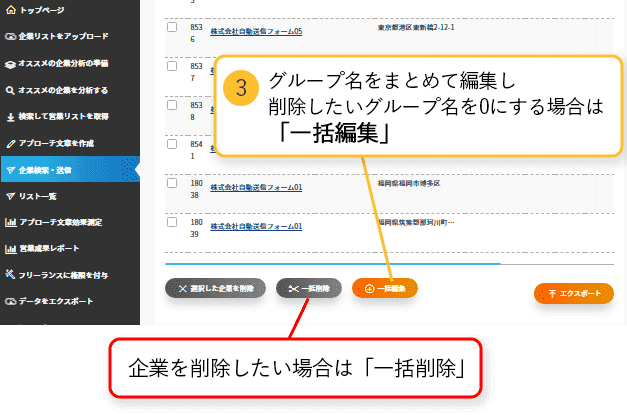This screenshot has height=415, width=627.
Task: Click the home icon beside トップページ
Action: pos(11,10)
